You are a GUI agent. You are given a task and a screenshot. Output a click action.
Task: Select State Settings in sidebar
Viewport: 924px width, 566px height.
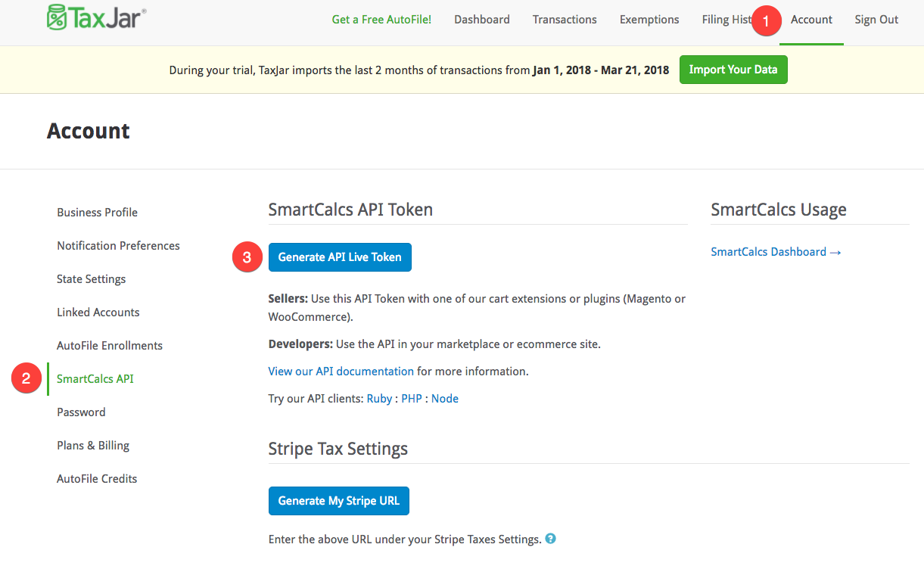91,279
